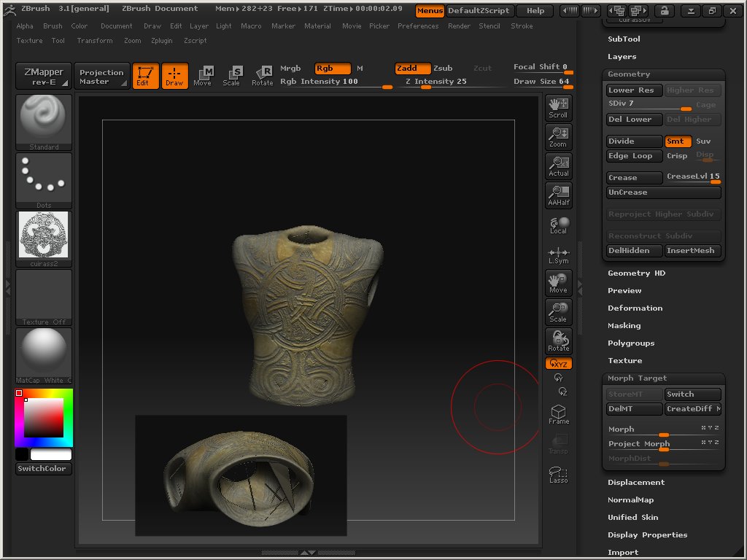Select the Lasso selection icon

pyautogui.click(x=558, y=474)
